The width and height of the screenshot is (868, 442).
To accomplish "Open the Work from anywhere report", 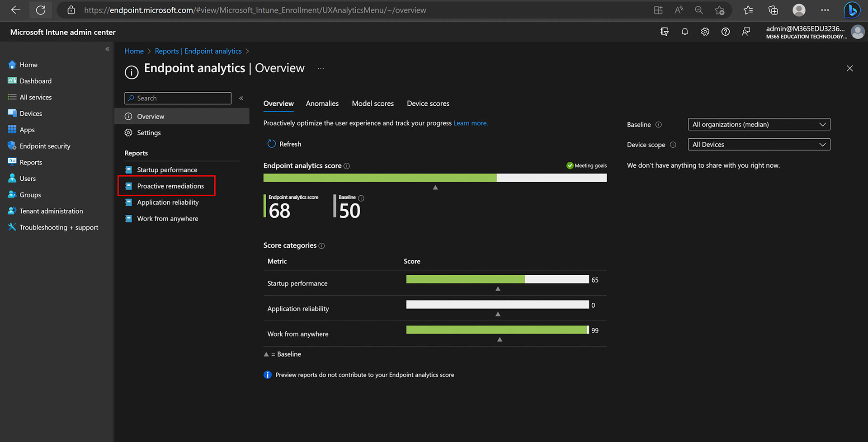I will [167, 218].
